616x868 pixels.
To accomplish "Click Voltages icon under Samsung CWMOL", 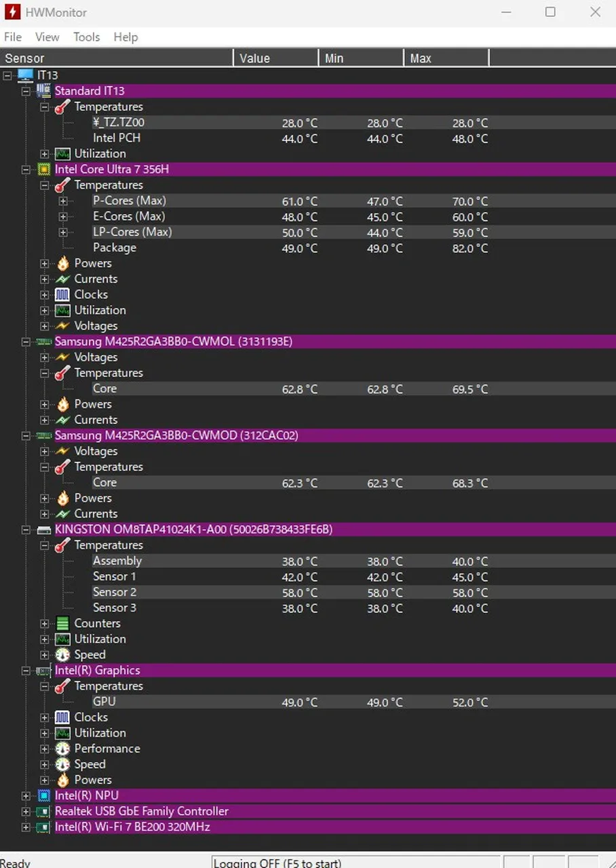I will click(x=62, y=357).
